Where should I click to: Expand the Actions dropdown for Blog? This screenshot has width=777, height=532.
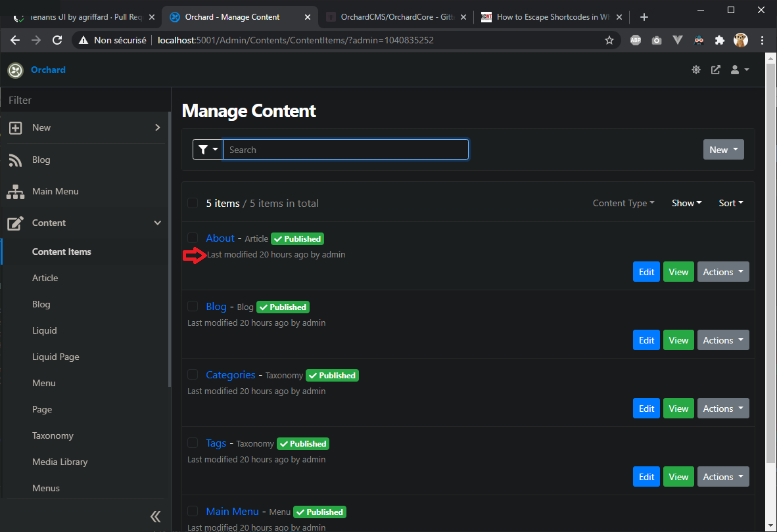click(723, 340)
